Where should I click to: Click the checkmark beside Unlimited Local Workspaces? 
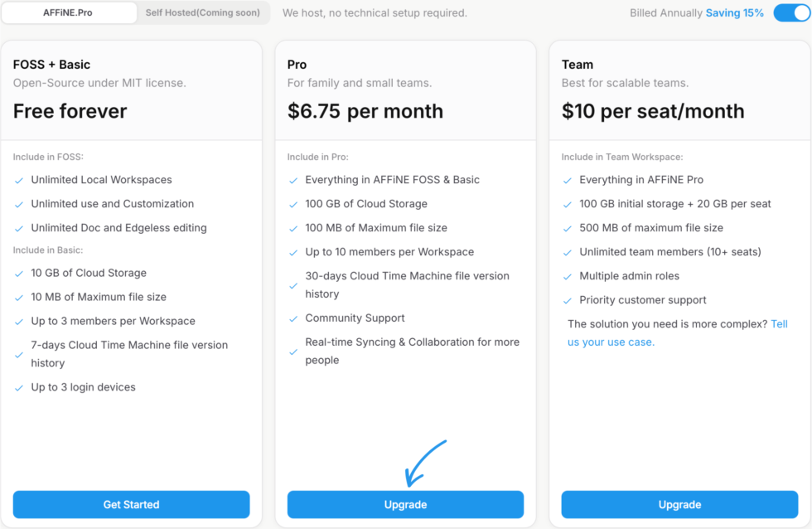click(x=19, y=179)
